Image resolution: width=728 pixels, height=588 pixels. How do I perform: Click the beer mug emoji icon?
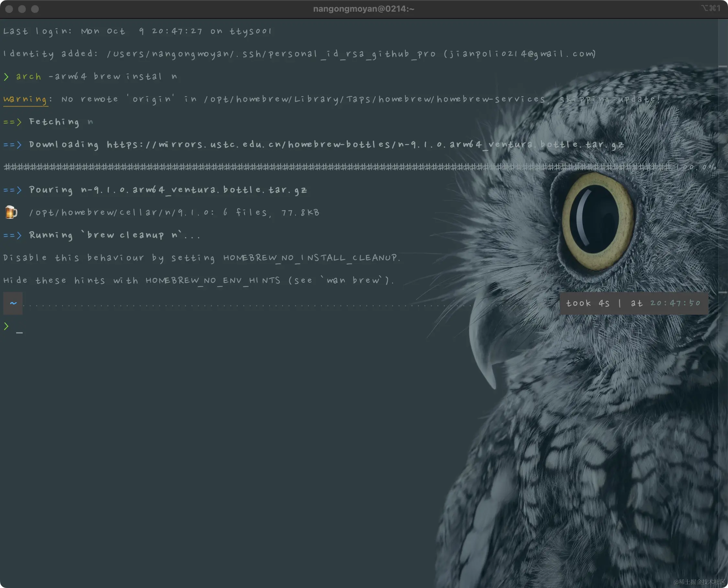click(11, 212)
